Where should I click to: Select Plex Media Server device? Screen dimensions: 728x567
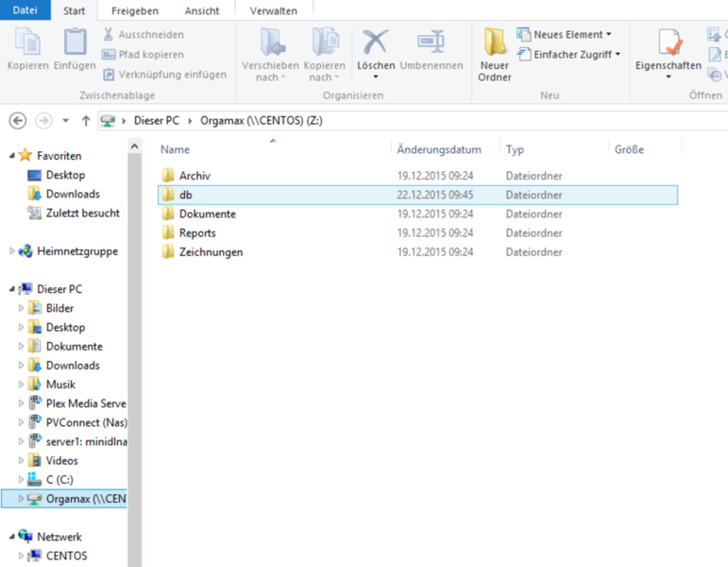(x=77, y=404)
